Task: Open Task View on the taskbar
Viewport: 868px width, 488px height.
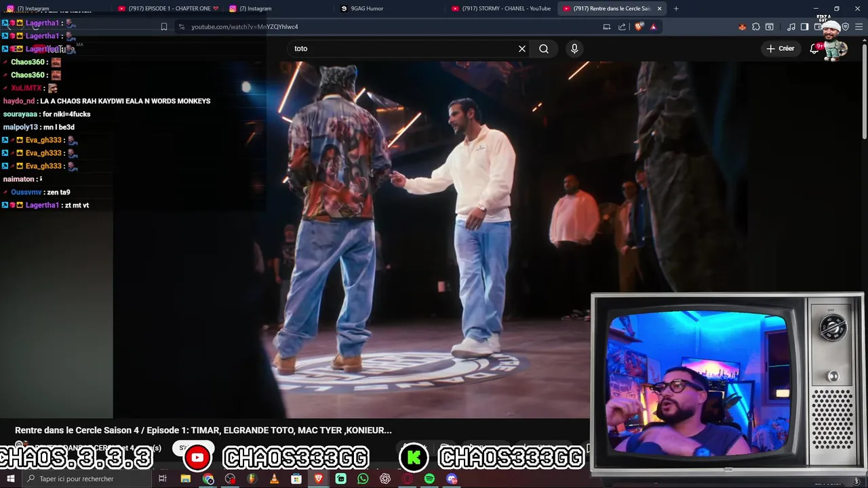Action: point(163,479)
